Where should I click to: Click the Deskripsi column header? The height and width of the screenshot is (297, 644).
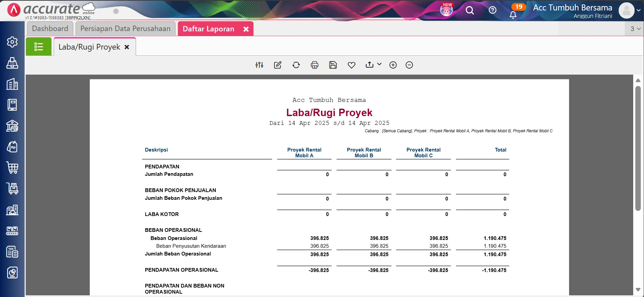[156, 150]
